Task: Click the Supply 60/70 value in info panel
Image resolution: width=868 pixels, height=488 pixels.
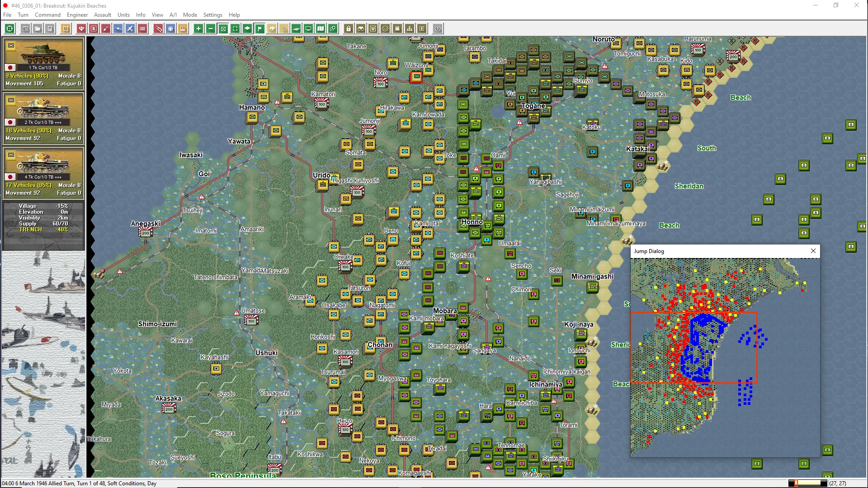Action: 61,224
